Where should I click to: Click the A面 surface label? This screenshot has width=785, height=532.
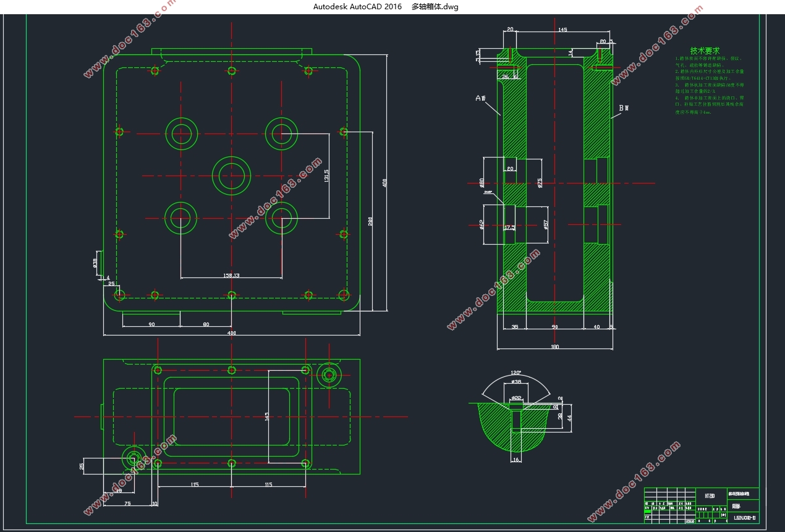(x=481, y=98)
